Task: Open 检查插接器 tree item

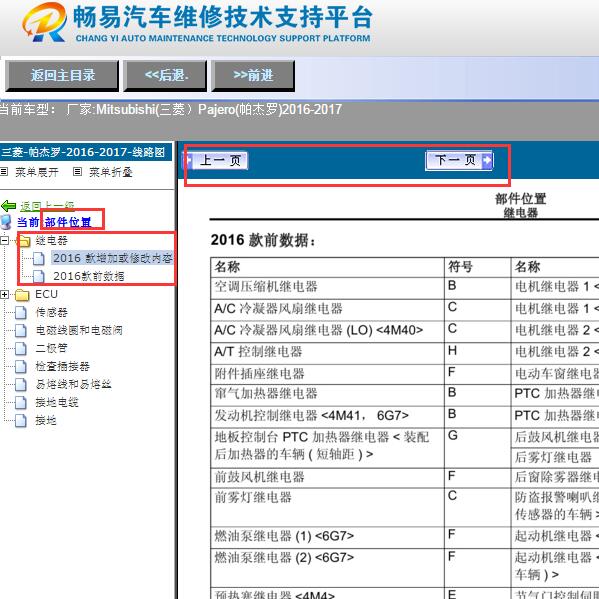Action: point(63,366)
